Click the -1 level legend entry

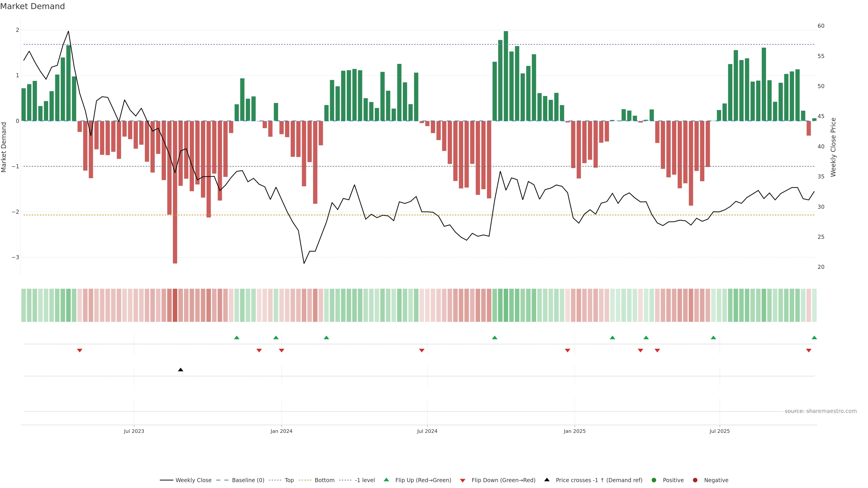(365, 480)
